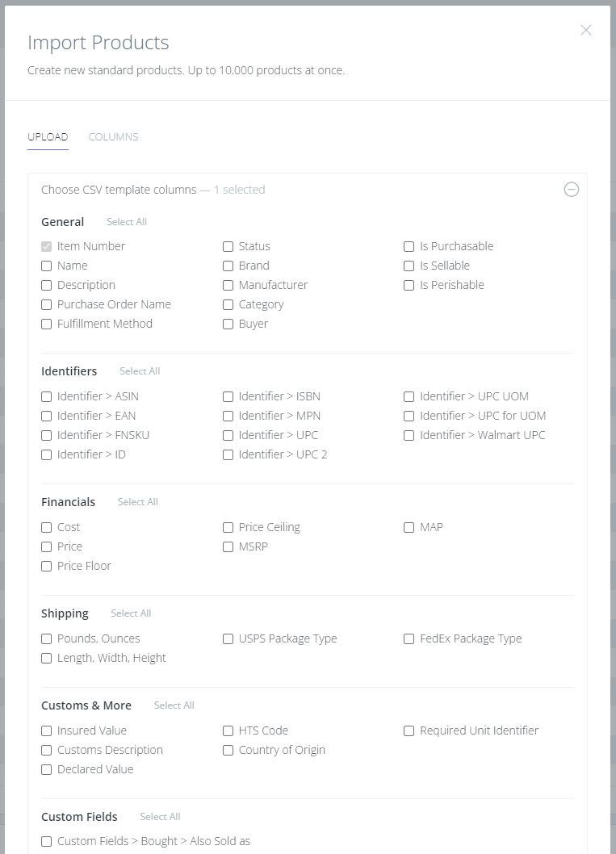Tick the Brand checkbox

click(x=228, y=266)
